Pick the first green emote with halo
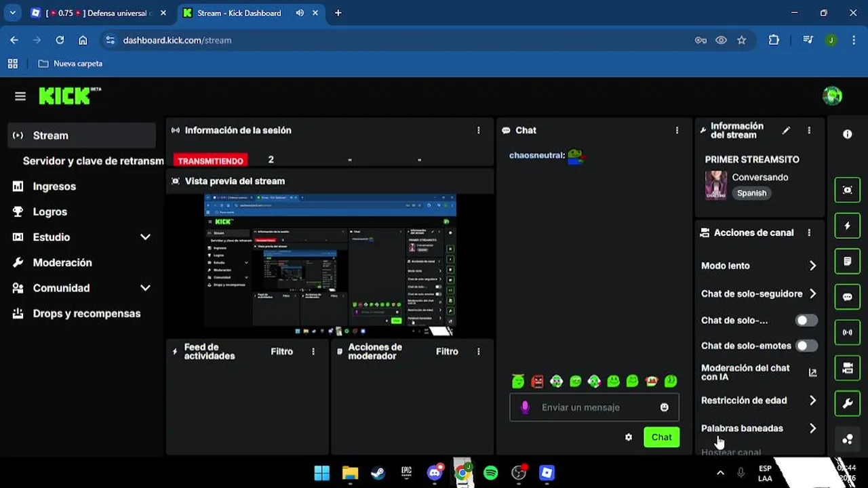This screenshot has width=868, height=488. [x=518, y=382]
